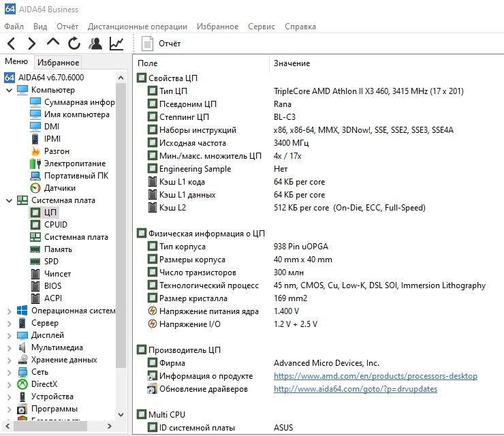The width and height of the screenshot is (504, 436).
Task: Expand the Операционная система tree node
Action: point(10,311)
